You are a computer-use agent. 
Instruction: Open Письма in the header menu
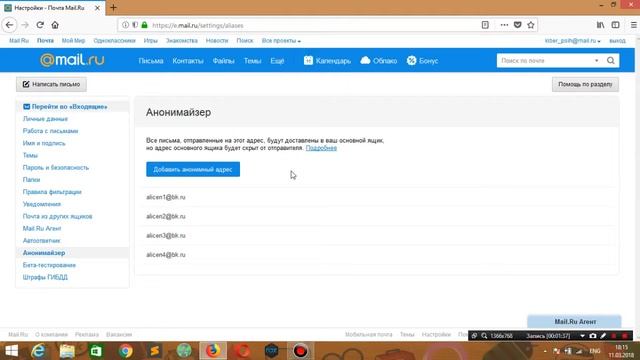[151, 61]
